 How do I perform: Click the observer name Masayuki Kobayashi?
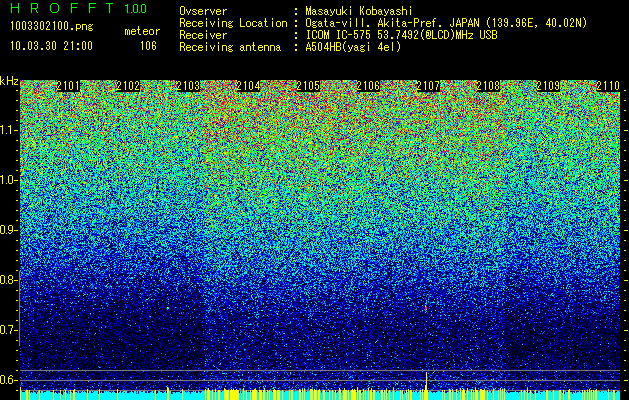359,11
